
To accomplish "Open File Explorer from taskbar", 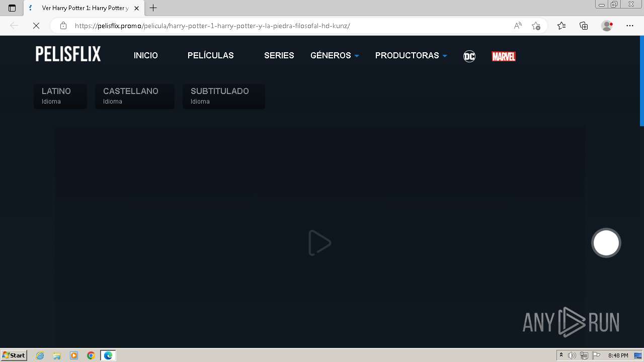I will pos(57,355).
